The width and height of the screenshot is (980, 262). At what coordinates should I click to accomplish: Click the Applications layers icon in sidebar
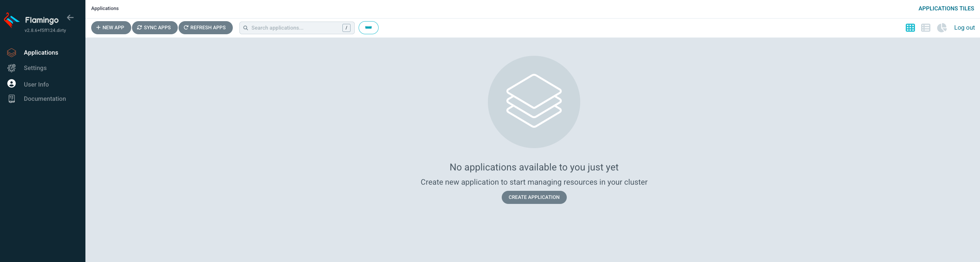(12, 53)
